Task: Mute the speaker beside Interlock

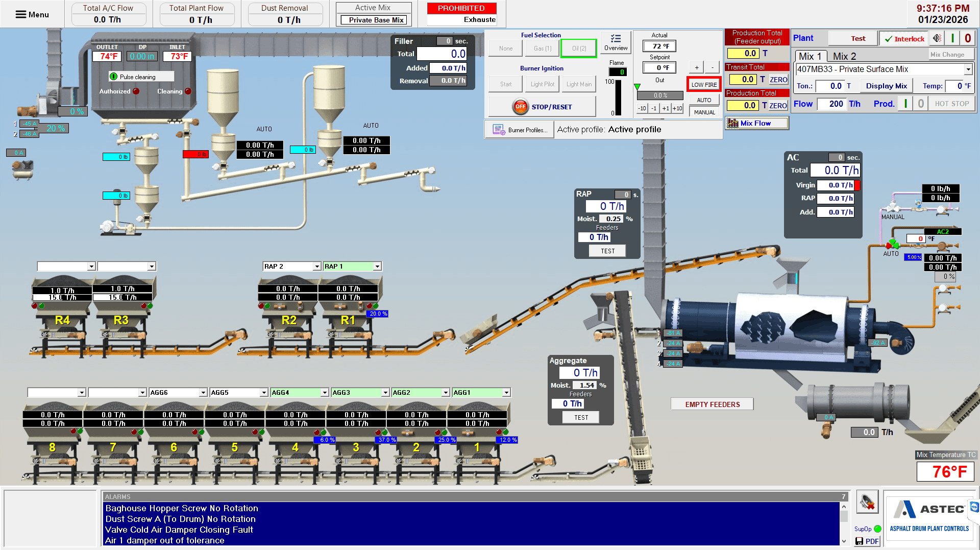Action: pyautogui.click(x=937, y=38)
